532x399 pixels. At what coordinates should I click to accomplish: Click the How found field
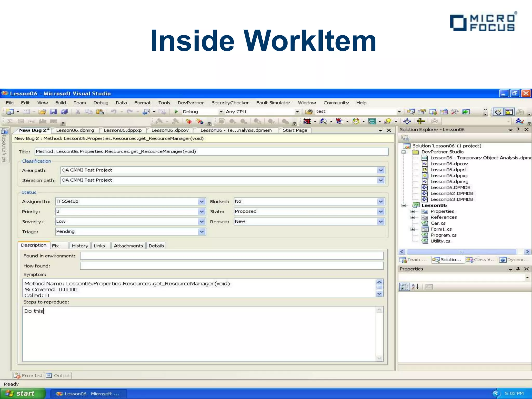[x=232, y=266]
